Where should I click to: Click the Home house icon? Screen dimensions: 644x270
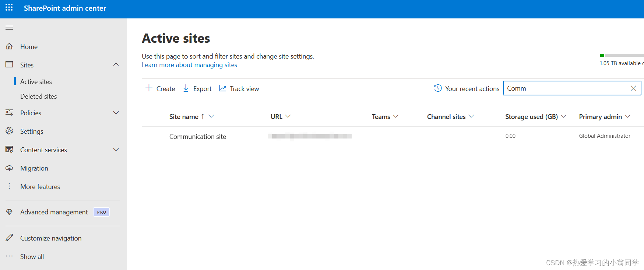tap(9, 46)
